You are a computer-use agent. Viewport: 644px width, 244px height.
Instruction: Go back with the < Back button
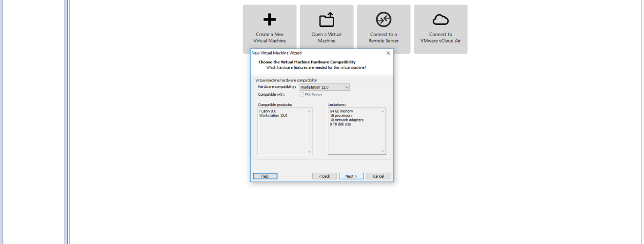[x=324, y=176]
